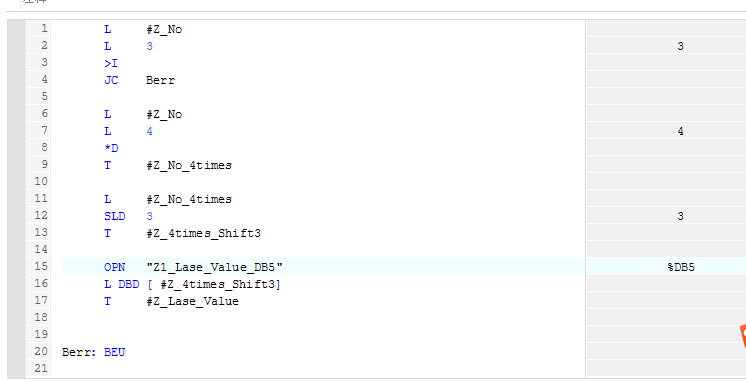Image resolution: width=746 pixels, height=381 pixels.
Task: Click the BEU instruction
Action: coord(115,352)
